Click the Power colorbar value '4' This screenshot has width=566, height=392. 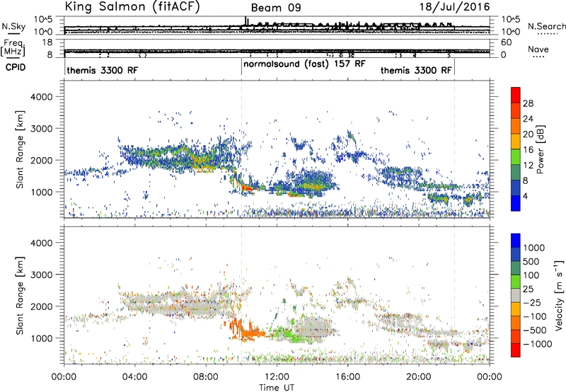(526, 196)
